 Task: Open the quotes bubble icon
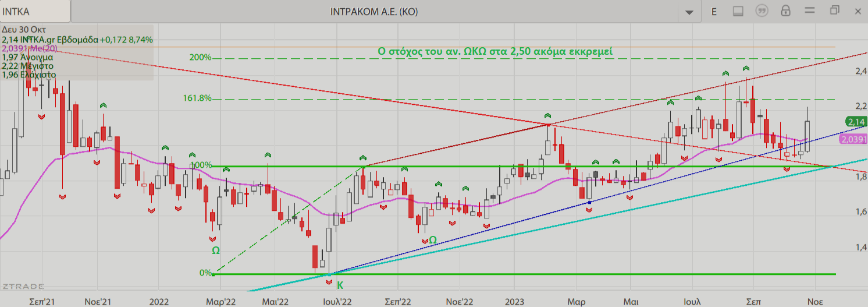click(x=762, y=11)
